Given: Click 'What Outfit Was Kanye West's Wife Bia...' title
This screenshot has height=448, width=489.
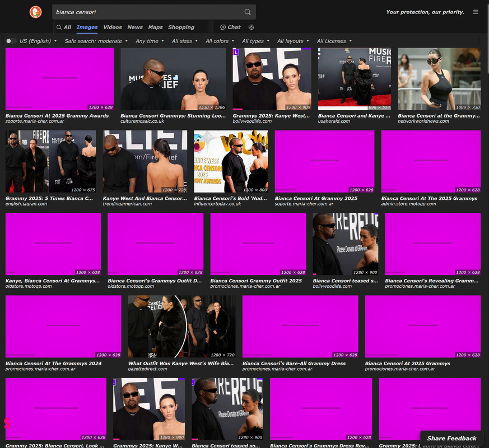Looking at the screenshot, I should (181, 363).
